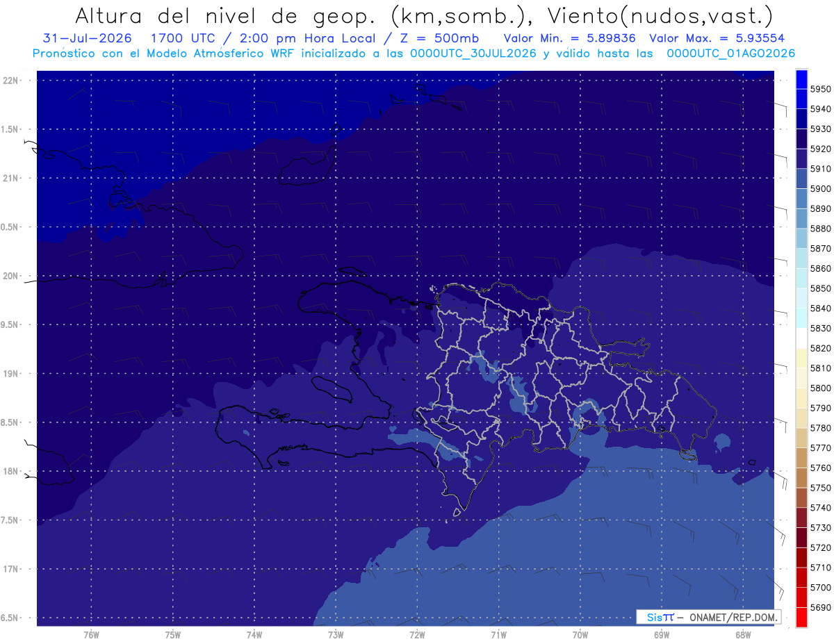The height and width of the screenshot is (644, 834).
Task: Click the legend swatch between 5900 and 5890
Action: (x=801, y=199)
